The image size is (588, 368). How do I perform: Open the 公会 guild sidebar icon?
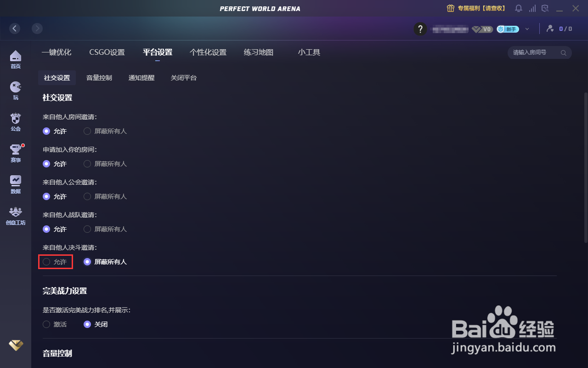[16, 122]
